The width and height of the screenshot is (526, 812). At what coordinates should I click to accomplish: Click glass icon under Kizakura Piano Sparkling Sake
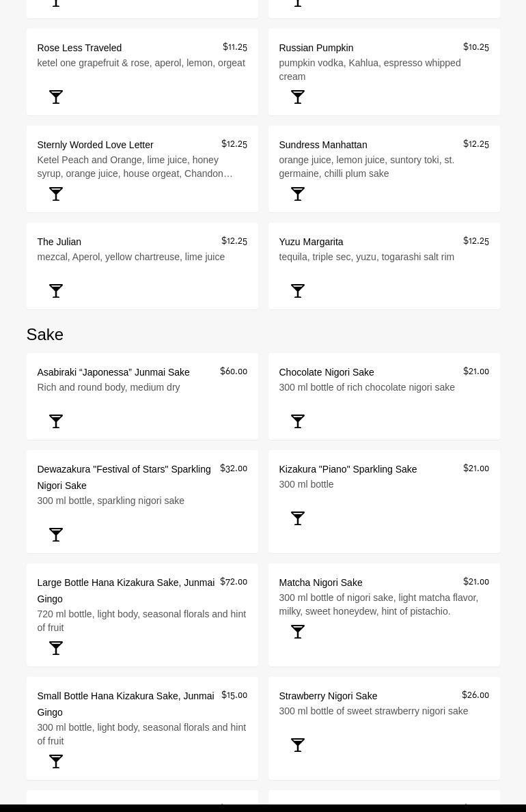298,518
